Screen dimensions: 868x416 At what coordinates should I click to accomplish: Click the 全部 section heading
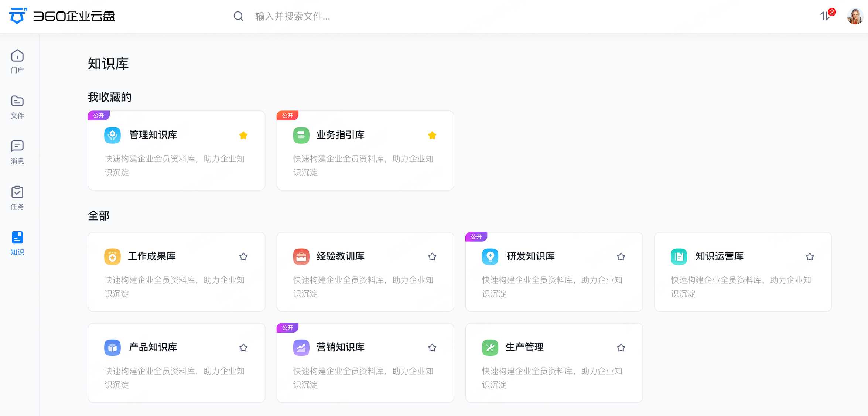pos(99,216)
